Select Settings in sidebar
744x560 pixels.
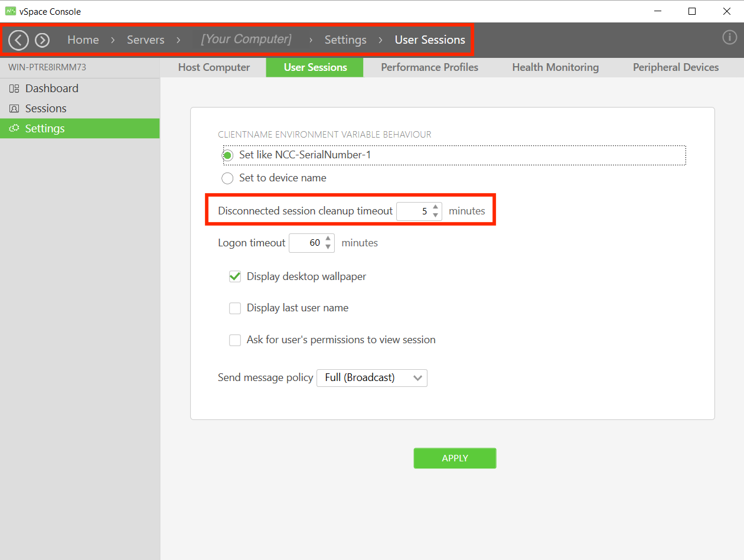(80, 128)
